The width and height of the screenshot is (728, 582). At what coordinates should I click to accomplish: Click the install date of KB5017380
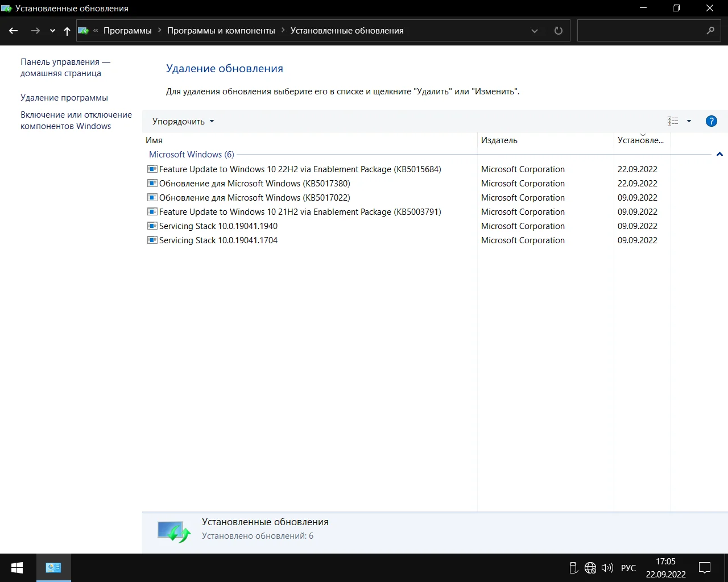638,184
